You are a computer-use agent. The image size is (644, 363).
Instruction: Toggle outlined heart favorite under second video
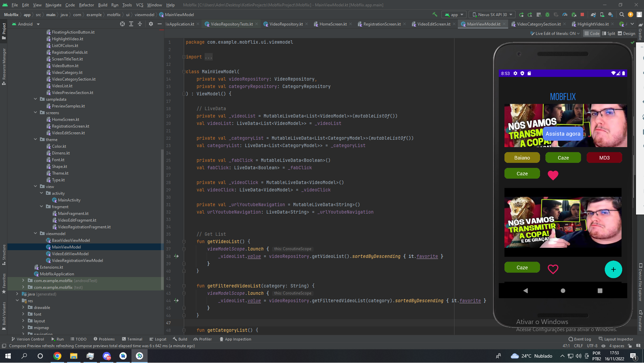tap(553, 269)
